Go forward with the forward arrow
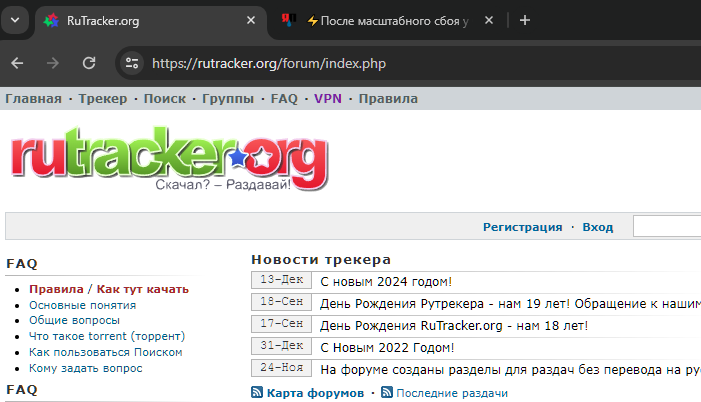Image resolution: width=701 pixels, height=402 pixels. tap(53, 63)
